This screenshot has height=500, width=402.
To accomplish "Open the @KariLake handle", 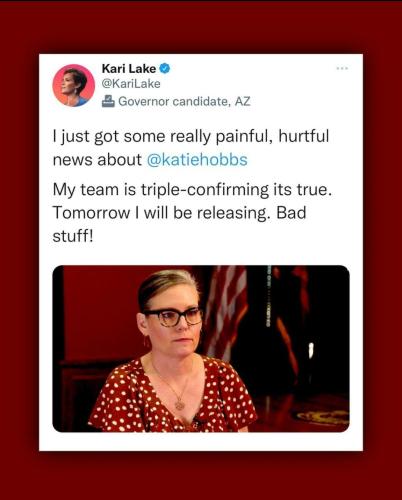I will [131, 84].
